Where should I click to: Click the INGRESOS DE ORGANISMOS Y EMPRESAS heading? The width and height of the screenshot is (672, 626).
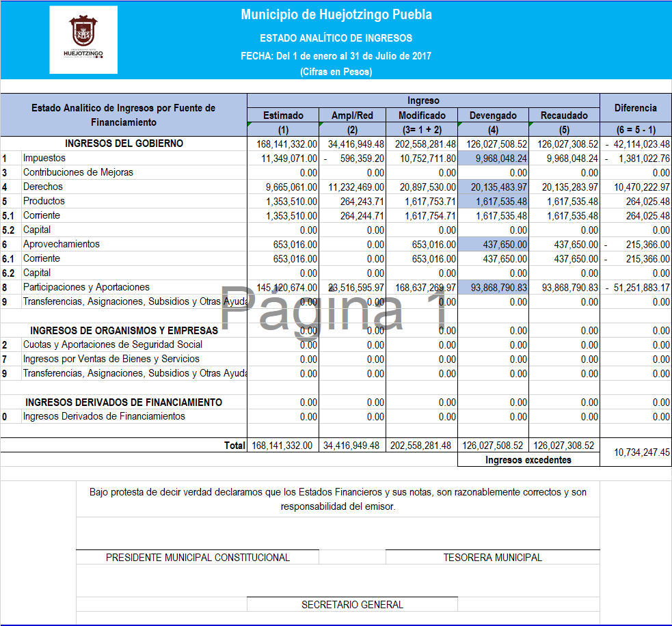click(x=124, y=330)
